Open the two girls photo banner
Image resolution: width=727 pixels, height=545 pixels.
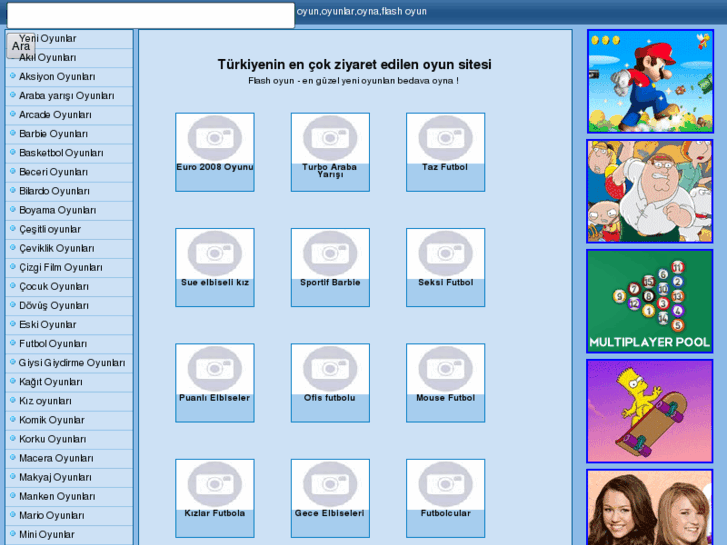click(x=650, y=507)
